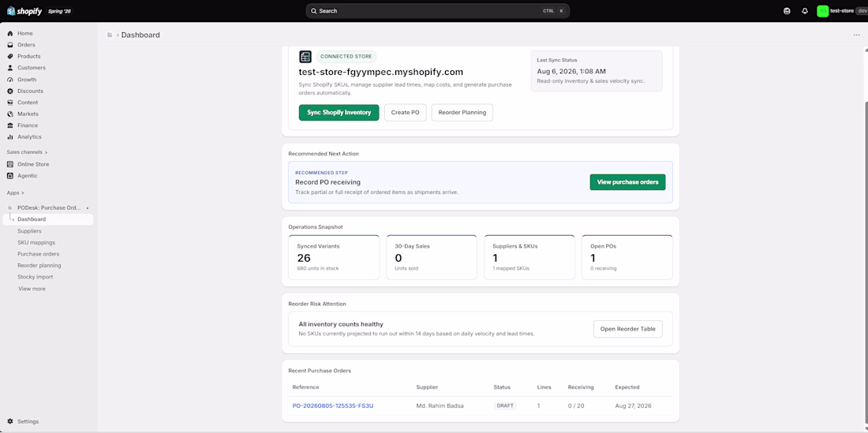
Task: Click the PODesk app icon in the breadcrumb
Action: (110, 35)
